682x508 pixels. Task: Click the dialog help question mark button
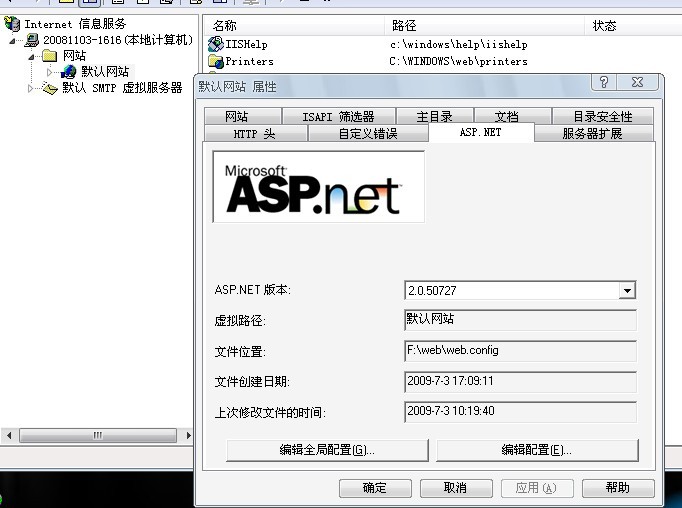pyautogui.click(x=601, y=83)
